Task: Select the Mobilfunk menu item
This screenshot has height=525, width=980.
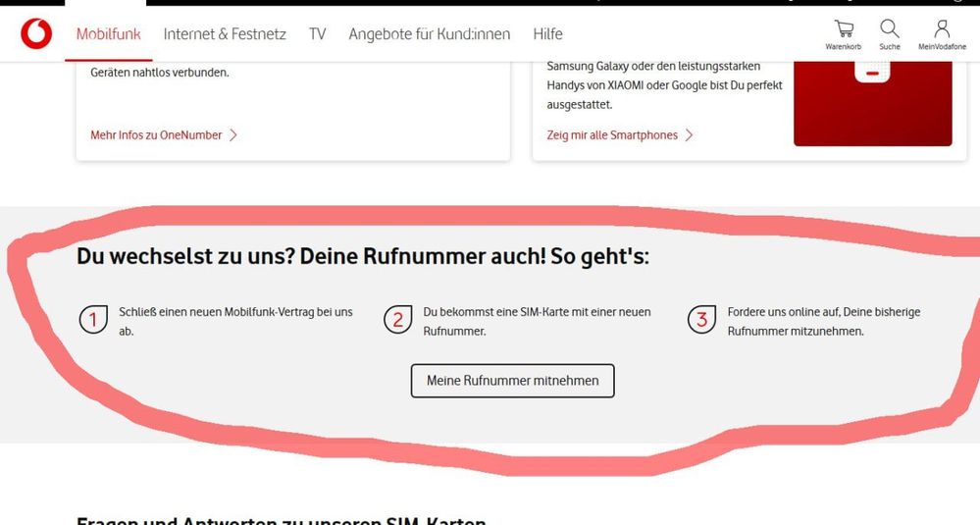Action: [x=108, y=33]
